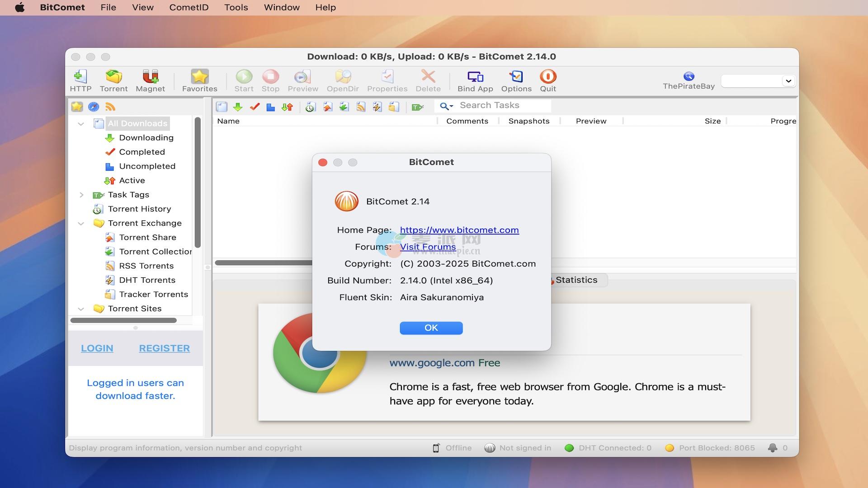This screenshot has width=868, height=488.
Task: Open task Properties from toolbar
Action: pos(387,81)
